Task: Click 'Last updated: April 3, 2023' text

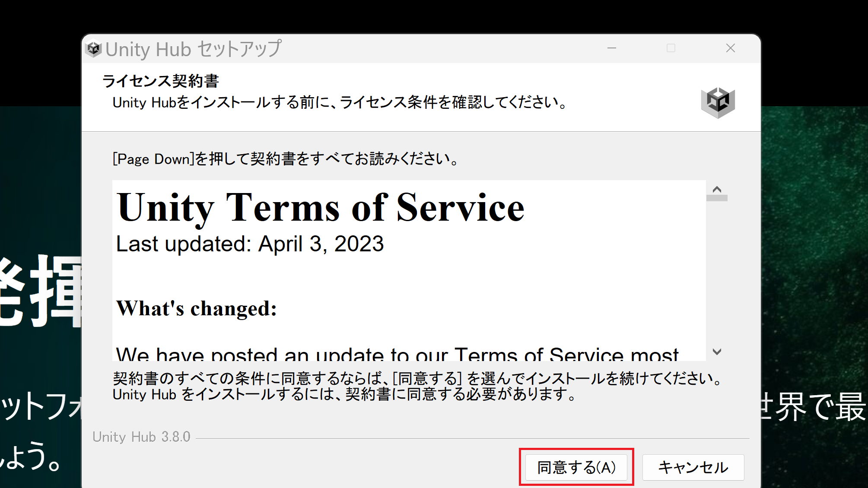Action: [x=250, y=244]
